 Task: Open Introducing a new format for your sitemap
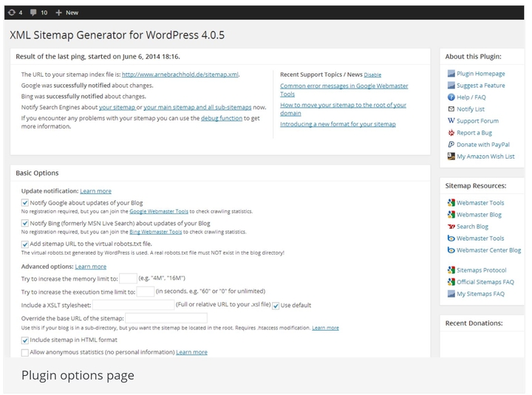338,124
